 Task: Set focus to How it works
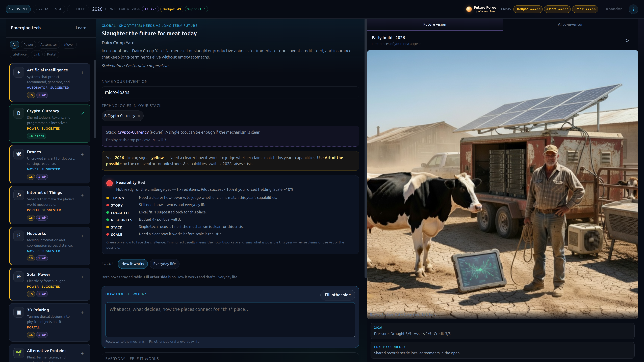(133, 264)
